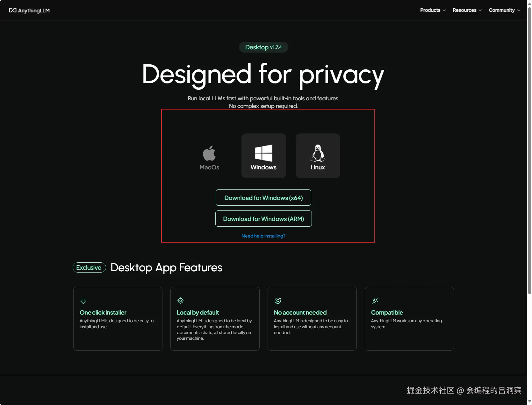Click the 'Run local LLMs fast' tagline
The image size is (532, 405).
(x=263, y=98)
